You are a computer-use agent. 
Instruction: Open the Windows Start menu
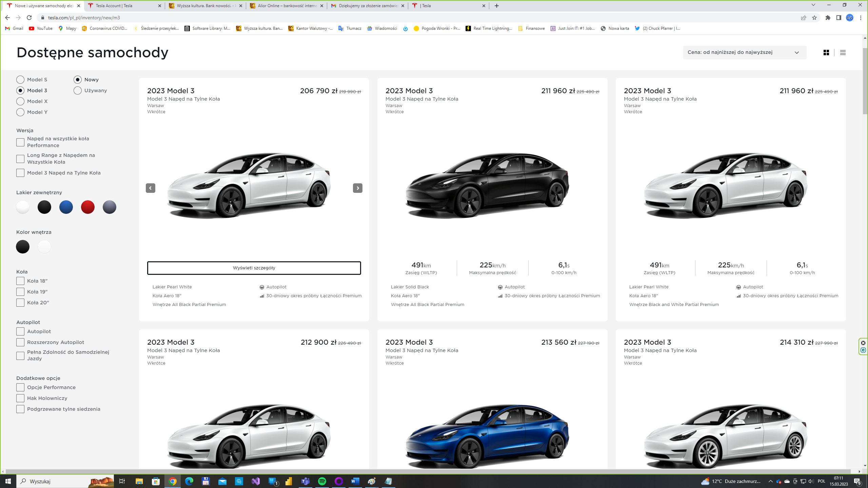tap(8, 481)
